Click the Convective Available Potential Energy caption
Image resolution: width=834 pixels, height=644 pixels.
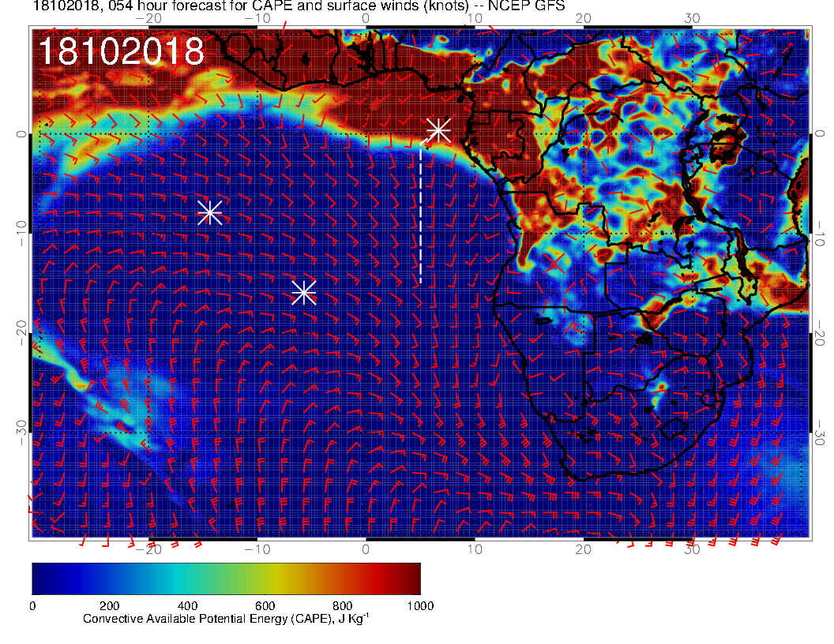point(226,619)
